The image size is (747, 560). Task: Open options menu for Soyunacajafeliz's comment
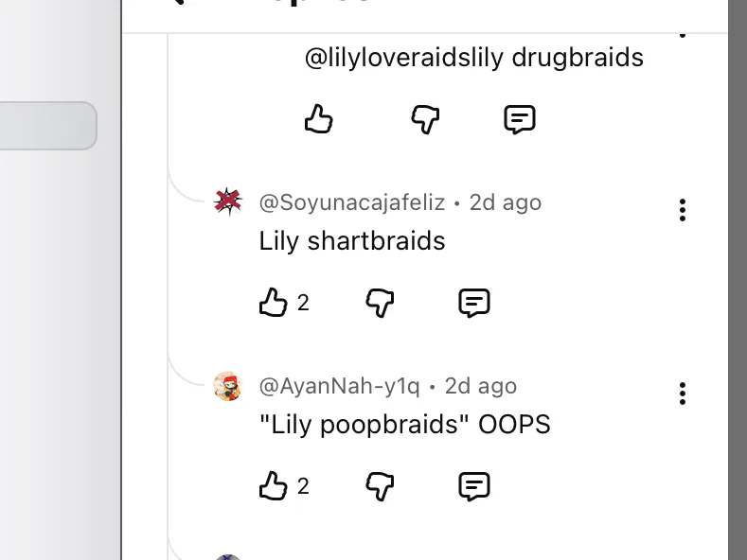click(683, 210)
